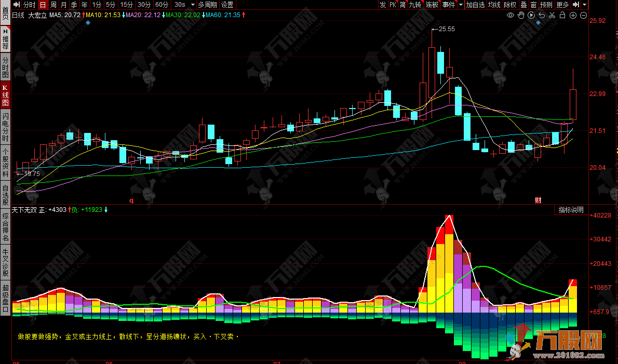This screenshot has height=364, width=618.
Task: Select the 周 weekly period
Action: (53, 5)
